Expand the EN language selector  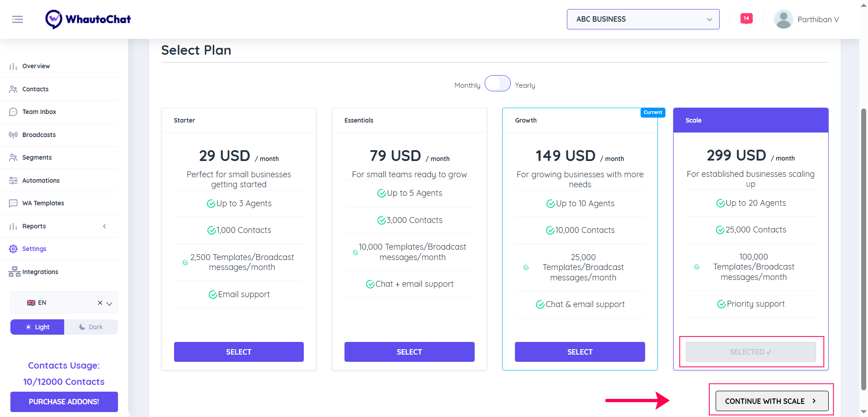(x=109, y=303)
